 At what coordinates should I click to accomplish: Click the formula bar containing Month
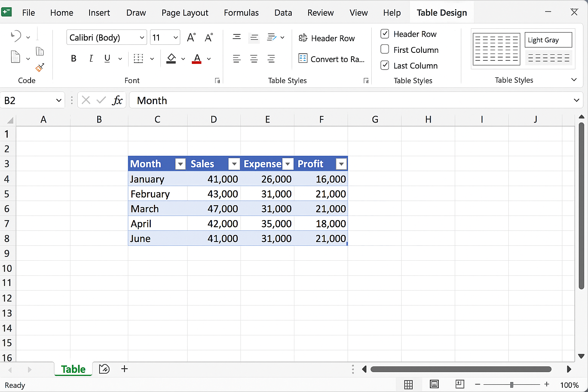coord(356,100)
